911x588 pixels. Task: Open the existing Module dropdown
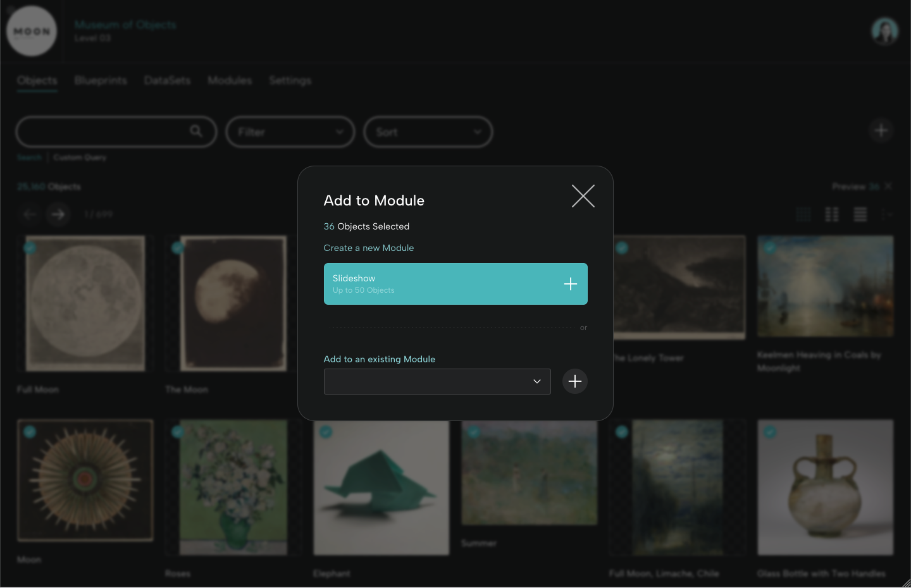[437, 381]
